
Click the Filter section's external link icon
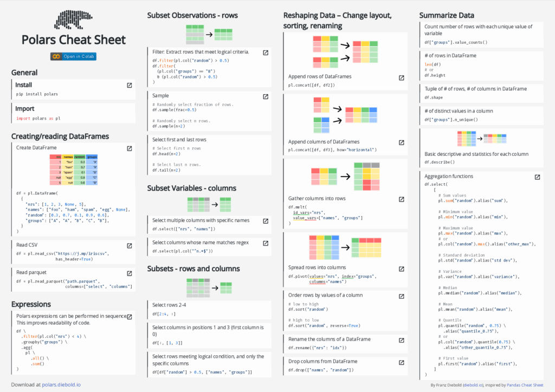(x=266, y=53)
